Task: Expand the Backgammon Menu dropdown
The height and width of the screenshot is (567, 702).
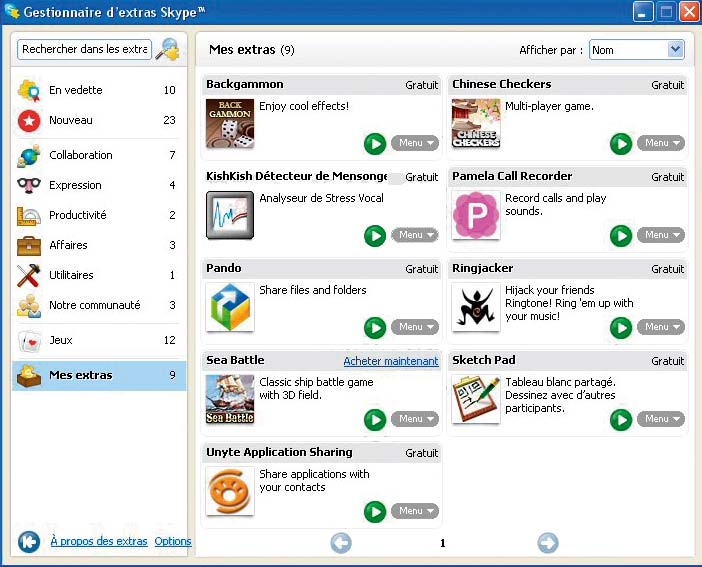Action: coord(415,143)
